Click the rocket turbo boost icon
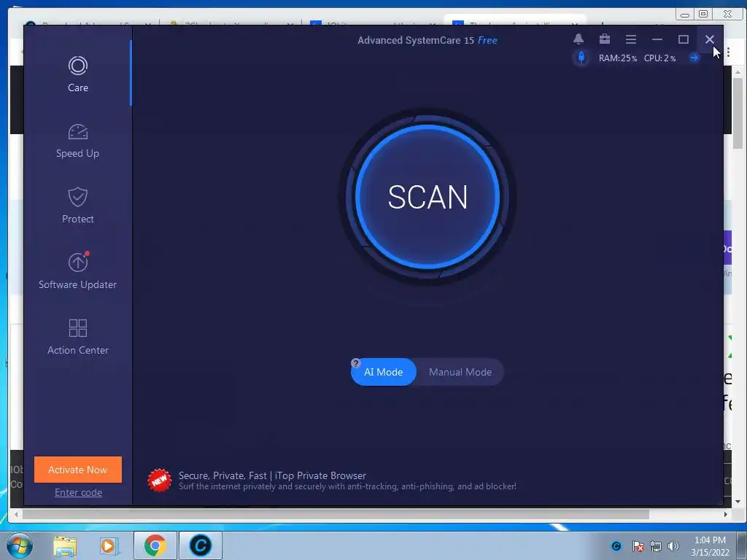This screenshot has width=747, height=560. point(581,58)
